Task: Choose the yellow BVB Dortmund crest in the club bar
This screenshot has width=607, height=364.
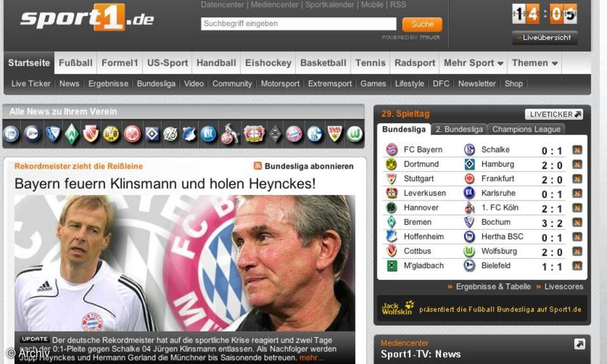Action: 111,134
